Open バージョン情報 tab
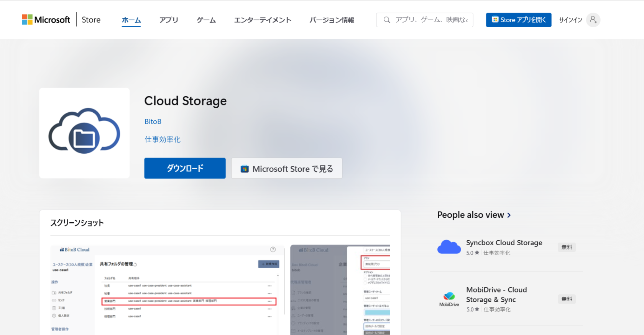This screenshot has width=644, height=335. 332,20
